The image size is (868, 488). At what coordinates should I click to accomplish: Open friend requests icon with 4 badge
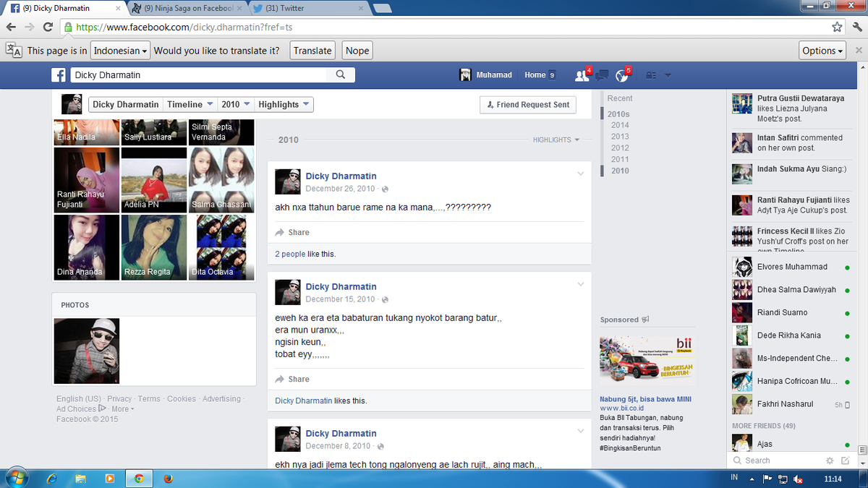point(582,75)
